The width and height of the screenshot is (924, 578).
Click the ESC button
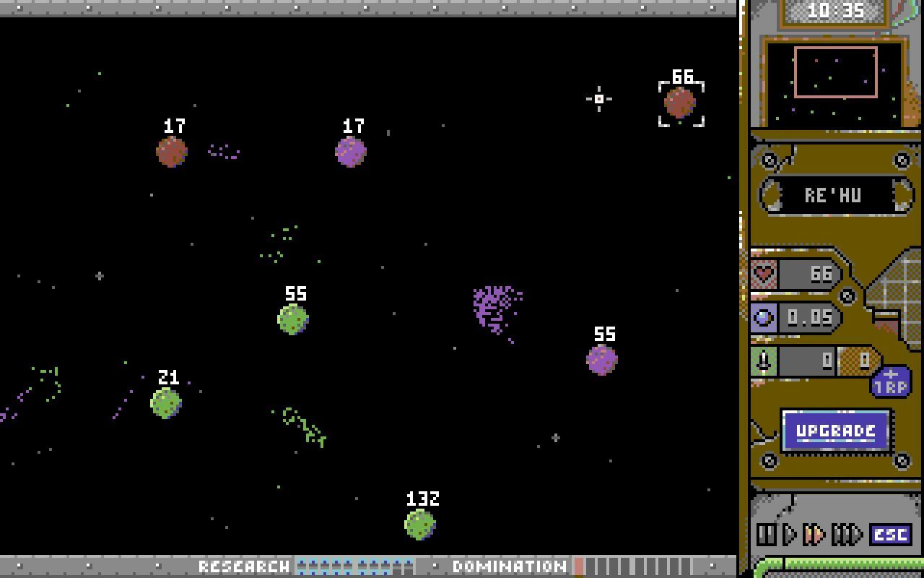891,535
